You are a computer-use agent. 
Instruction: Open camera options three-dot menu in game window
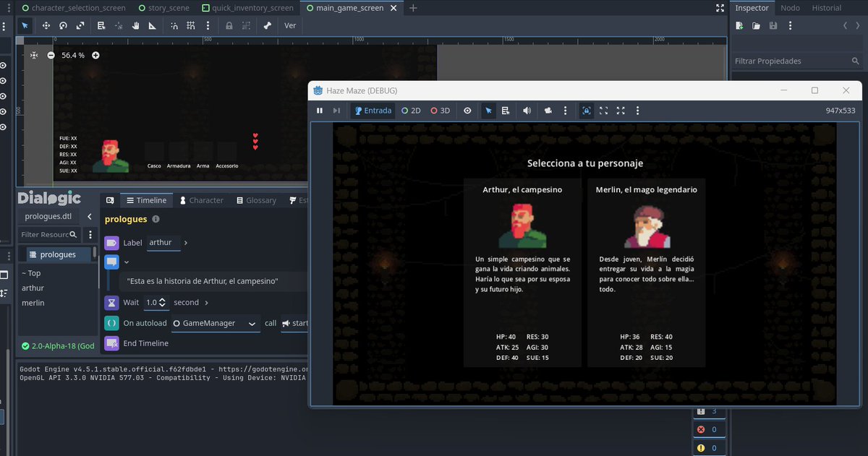pos(565,111)
